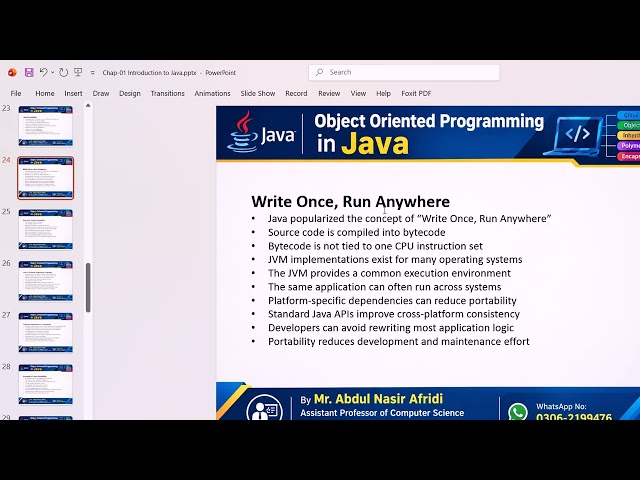Click bullet "Source code is compiled into bytecode"

(357, 232)
